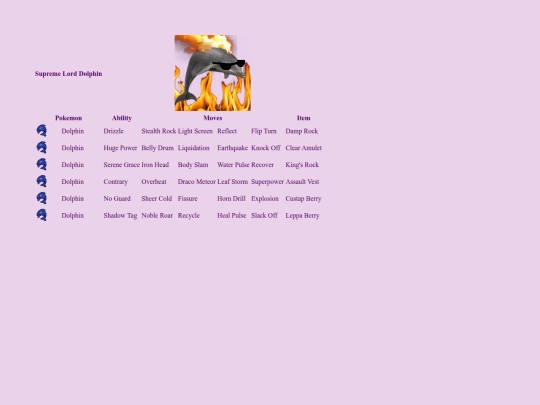Click the Recover move
Screen dimensions: 540x405
pos(262,165)
